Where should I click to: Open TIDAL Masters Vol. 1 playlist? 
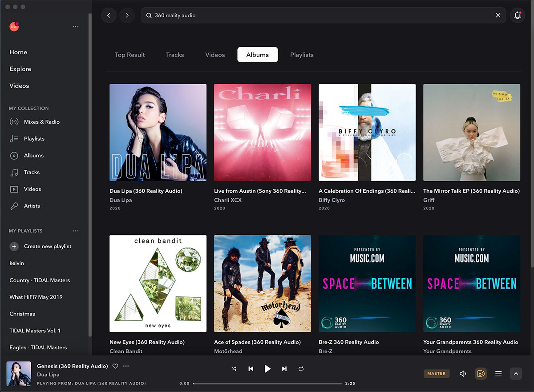[x=35, y=331]
